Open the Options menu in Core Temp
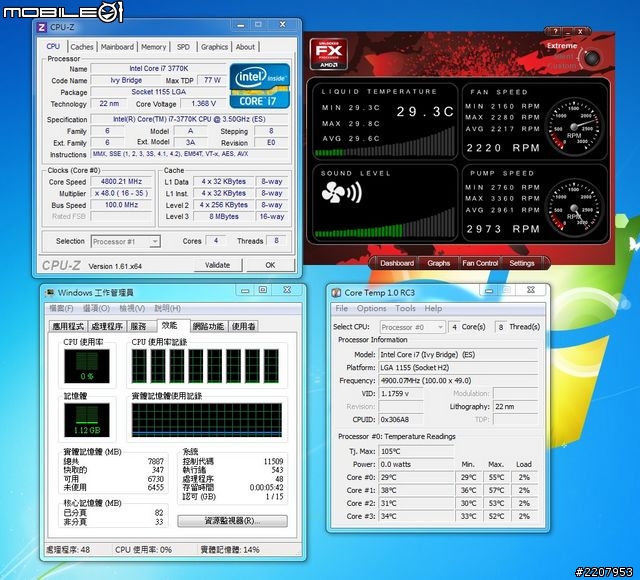 (371, 309)
